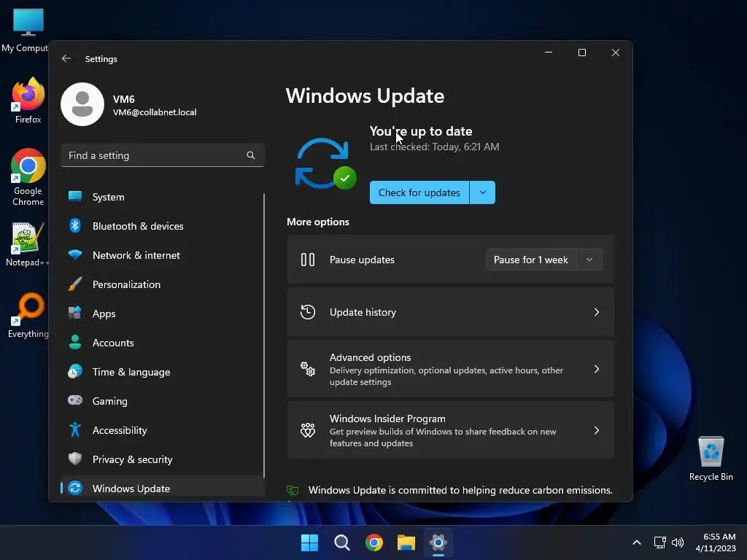Screen dimensions: 747x560
Task: Open Accessibility settings
Action: pos(163,430)
